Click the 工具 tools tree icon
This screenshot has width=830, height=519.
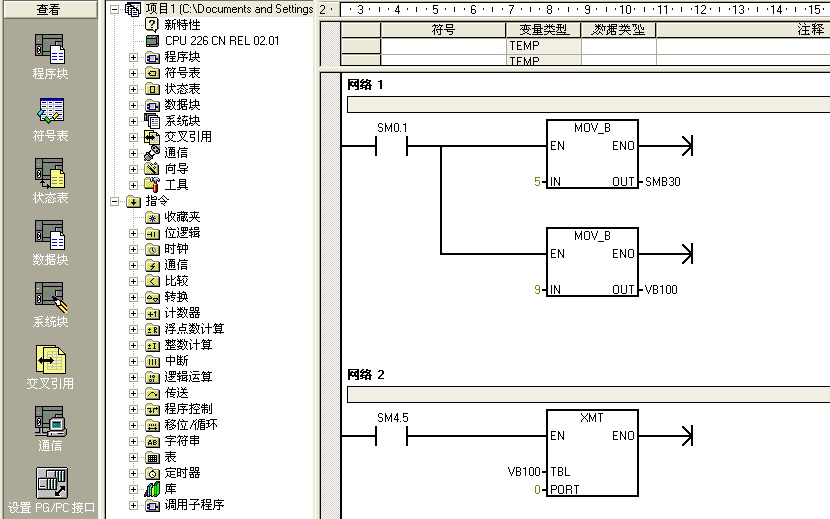coord(152,185)
